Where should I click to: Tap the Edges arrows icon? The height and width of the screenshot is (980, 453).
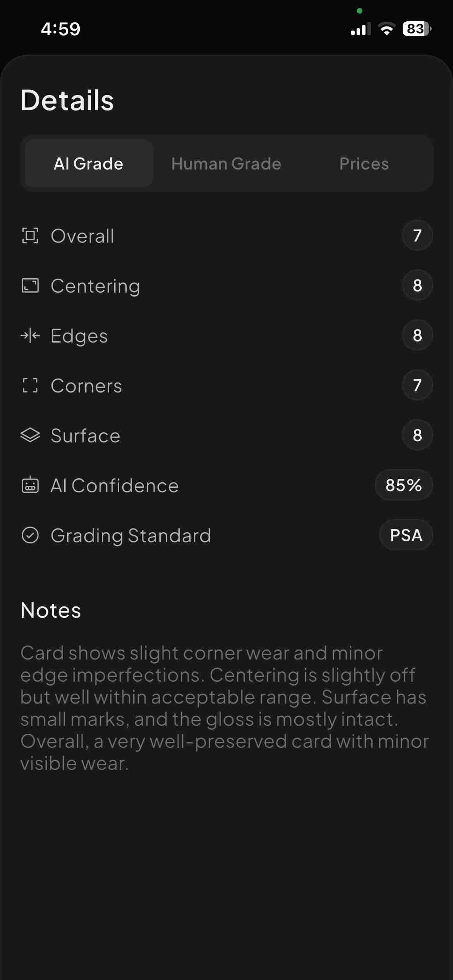coord(30,336)
